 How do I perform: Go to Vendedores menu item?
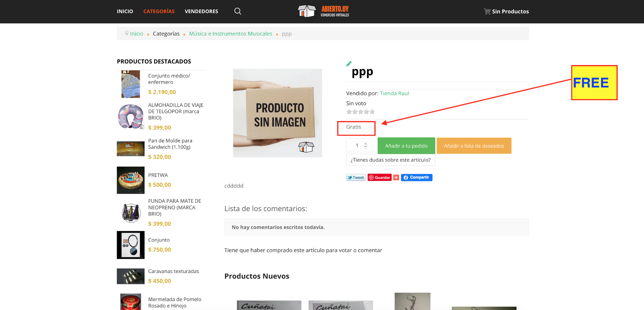201,11
